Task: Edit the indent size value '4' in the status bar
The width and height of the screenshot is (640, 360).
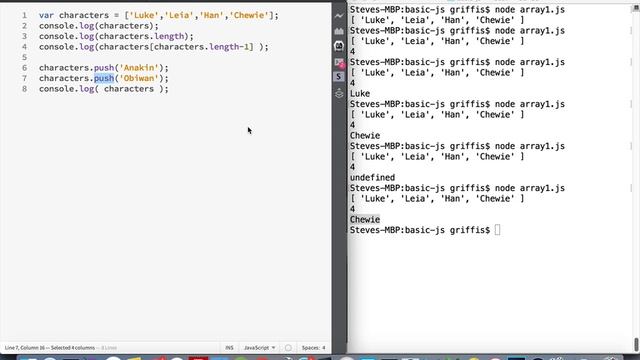Action: [x=324, y=348]
